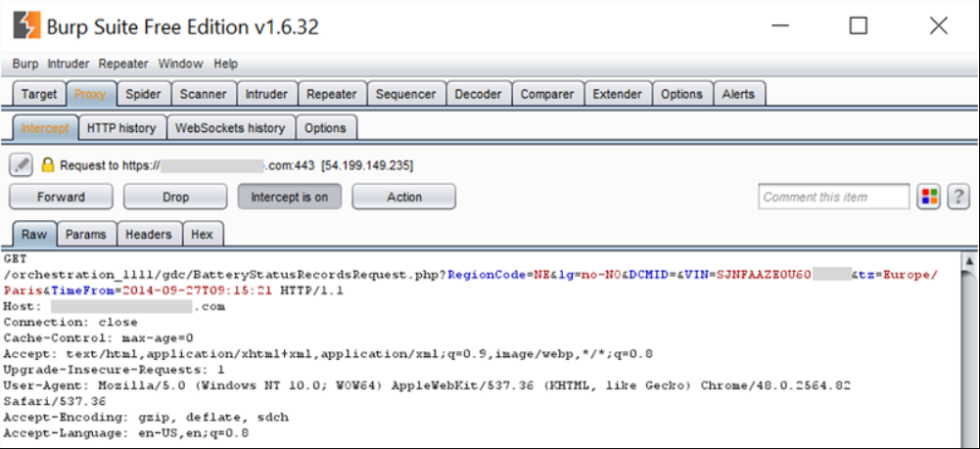Minimize the Burp Suite window
Viewport: 980px width, 449px height.
tap(780, 25)
